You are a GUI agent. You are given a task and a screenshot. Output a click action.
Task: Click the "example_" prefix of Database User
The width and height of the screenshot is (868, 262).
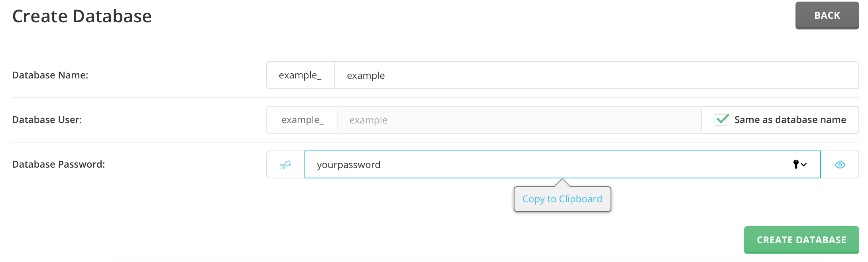pyautogui.click(x=302, y=120)
